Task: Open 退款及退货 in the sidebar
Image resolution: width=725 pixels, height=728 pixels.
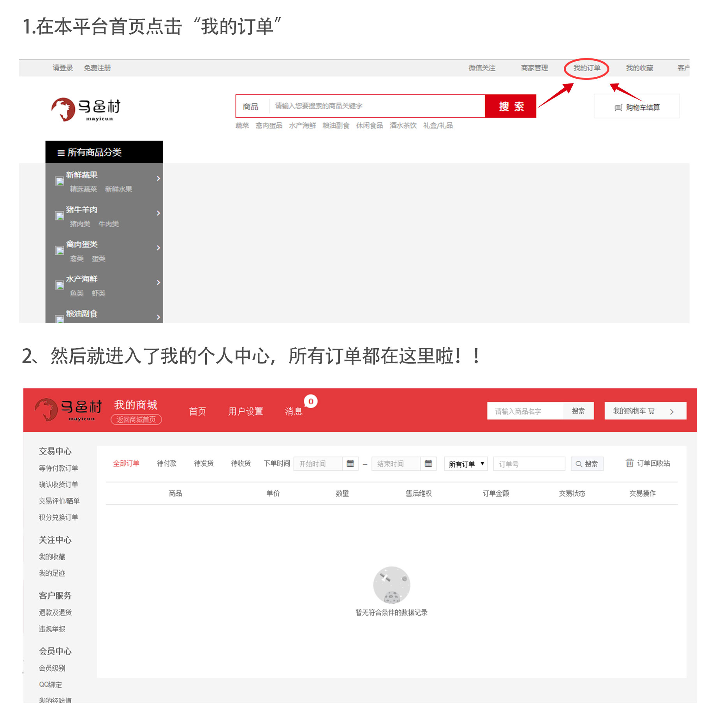Action: pos(55,613)
